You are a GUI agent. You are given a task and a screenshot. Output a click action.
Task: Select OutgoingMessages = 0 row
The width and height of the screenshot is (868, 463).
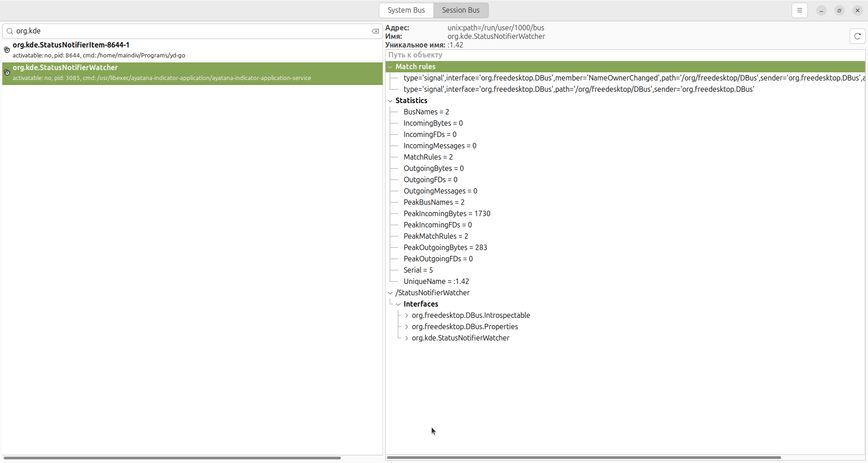click(x=625, y=191)
